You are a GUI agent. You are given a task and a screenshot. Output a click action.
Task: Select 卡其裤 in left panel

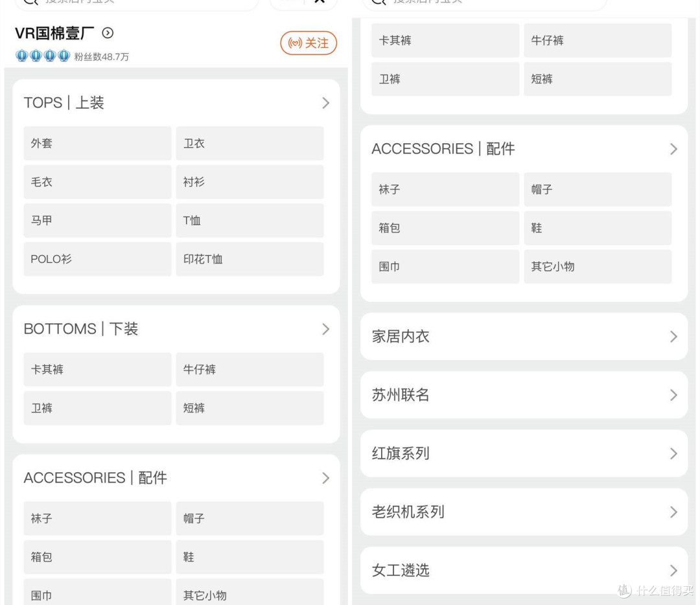tap(97, 369)
